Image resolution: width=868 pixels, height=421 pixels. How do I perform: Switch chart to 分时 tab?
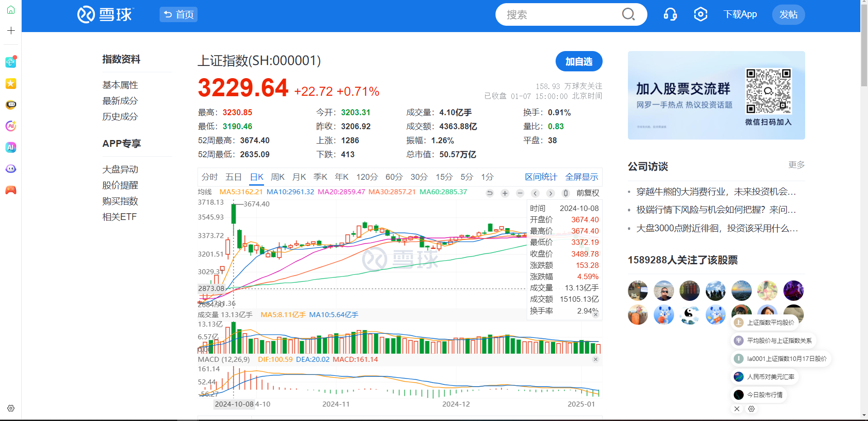click(210, 177)
